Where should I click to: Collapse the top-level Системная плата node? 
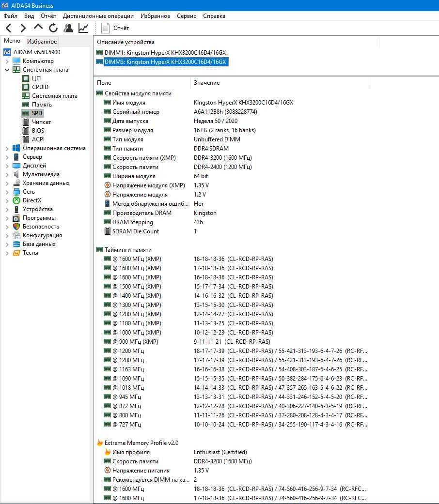(7, 70)
